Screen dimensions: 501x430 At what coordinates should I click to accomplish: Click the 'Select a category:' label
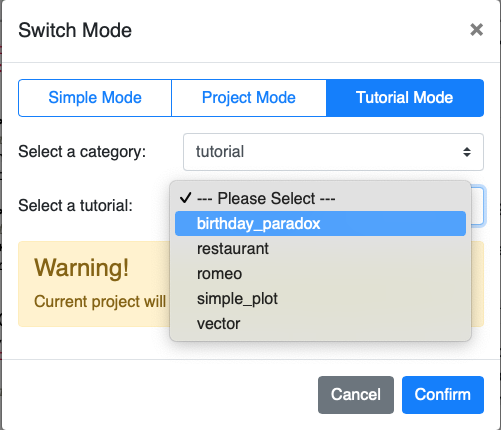point(82,152)
